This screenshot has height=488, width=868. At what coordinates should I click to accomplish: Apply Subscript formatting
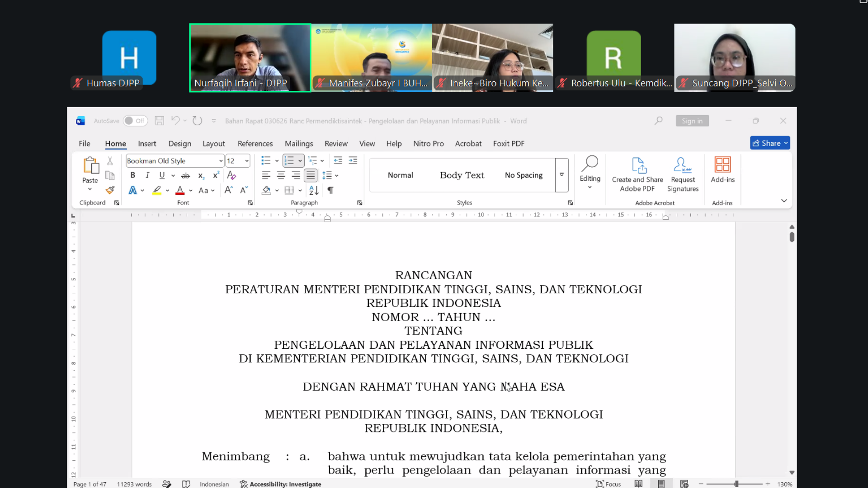(x=201, y=175)
